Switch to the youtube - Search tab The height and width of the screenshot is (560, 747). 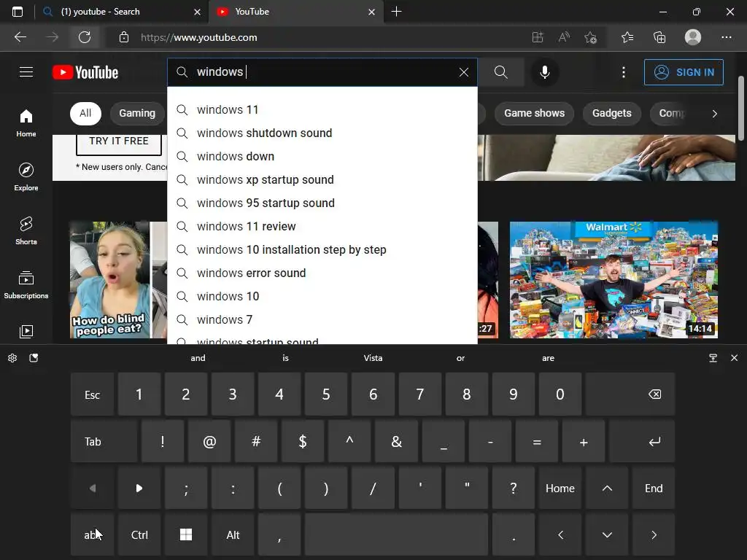[x=122, y=12]
